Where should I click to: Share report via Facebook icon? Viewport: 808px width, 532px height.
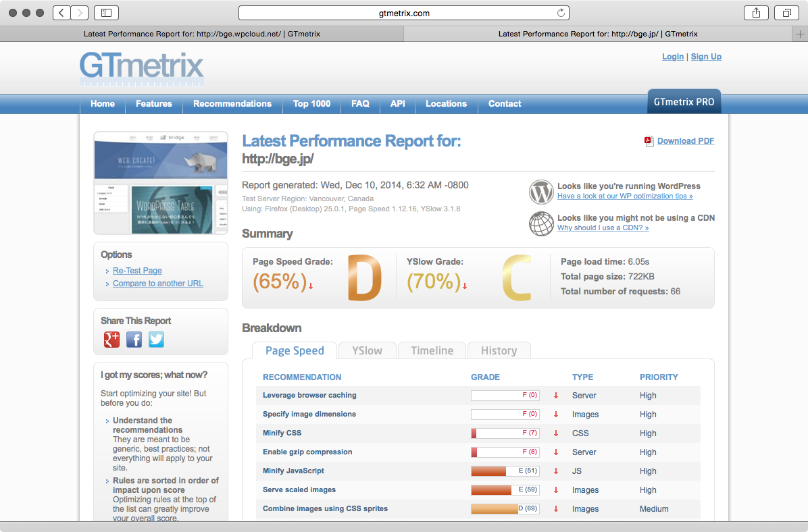(134, 340)
